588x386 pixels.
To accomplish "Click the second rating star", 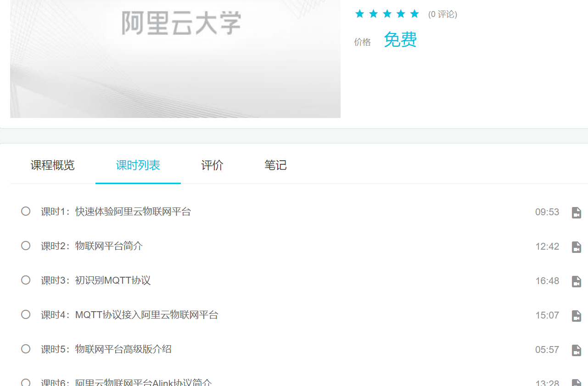I will [x=374, y=14].
